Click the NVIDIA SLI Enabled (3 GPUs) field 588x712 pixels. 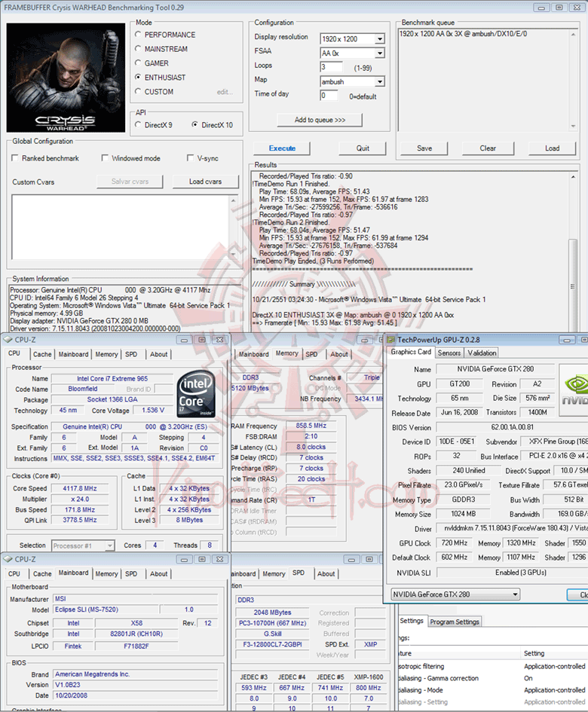[512, 573]
